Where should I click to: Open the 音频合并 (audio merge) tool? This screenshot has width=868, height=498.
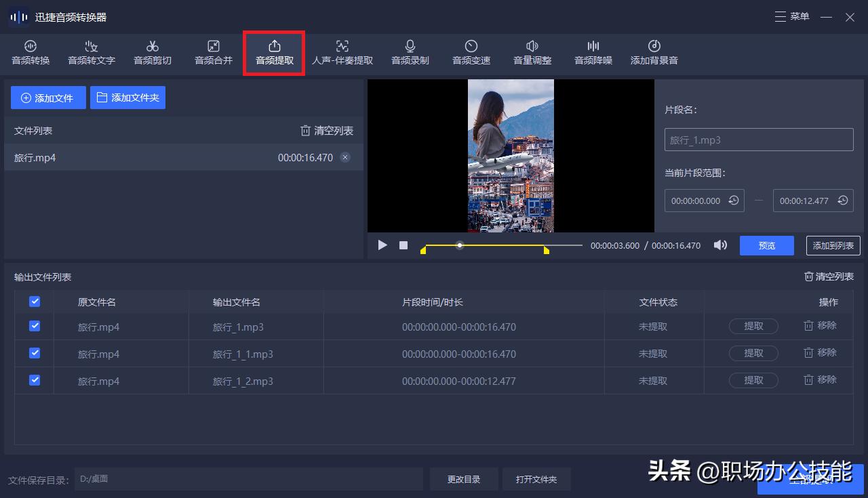212,53
